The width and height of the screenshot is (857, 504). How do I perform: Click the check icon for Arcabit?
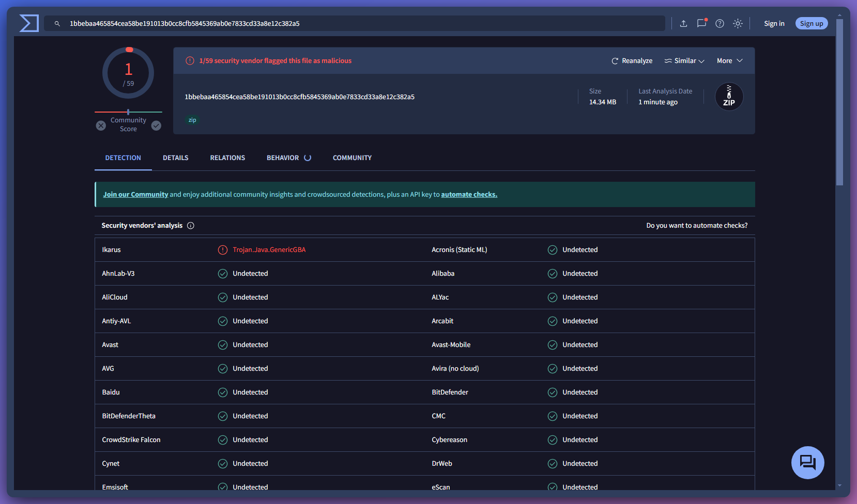click(553, 321)
